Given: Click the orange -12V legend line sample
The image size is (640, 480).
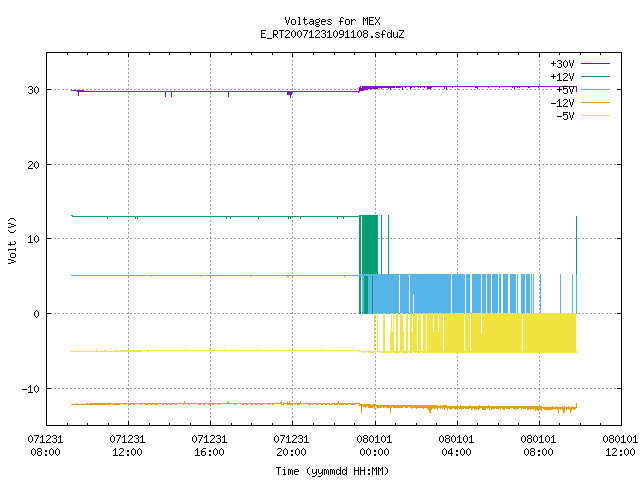Looking at the screenshot, I should click(x=595, y=102).
